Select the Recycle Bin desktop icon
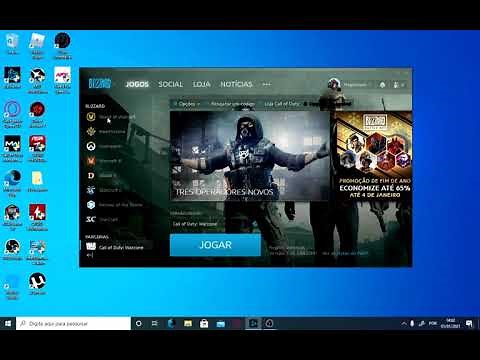Screen dimensions: 480x360 pos(12,44)
